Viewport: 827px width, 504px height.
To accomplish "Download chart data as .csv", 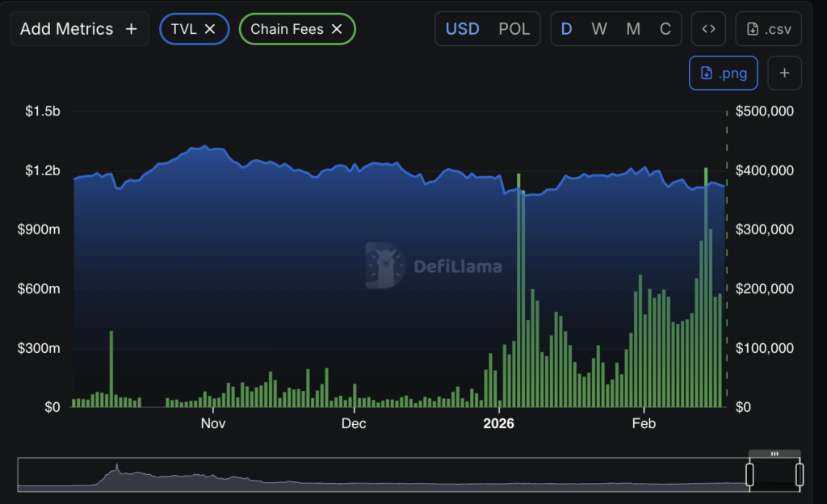I will tap(768, 28).
